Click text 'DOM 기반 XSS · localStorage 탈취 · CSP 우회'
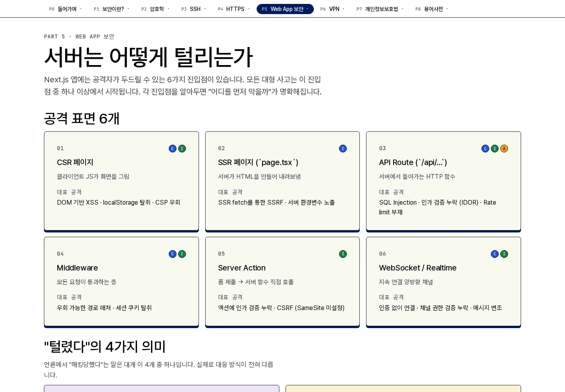This screenshot has width=565, height=392. [118, 202]
